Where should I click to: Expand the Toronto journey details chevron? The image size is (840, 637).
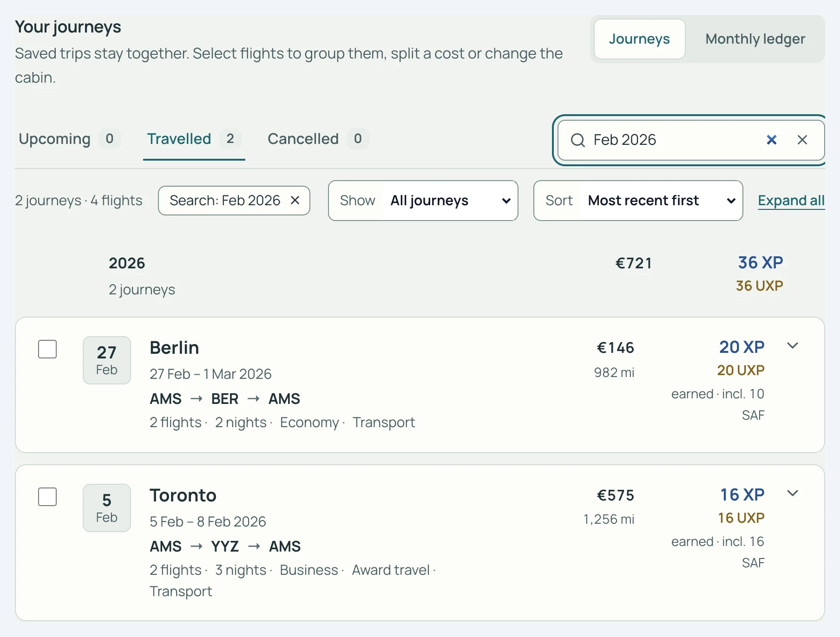click(793, 493)
